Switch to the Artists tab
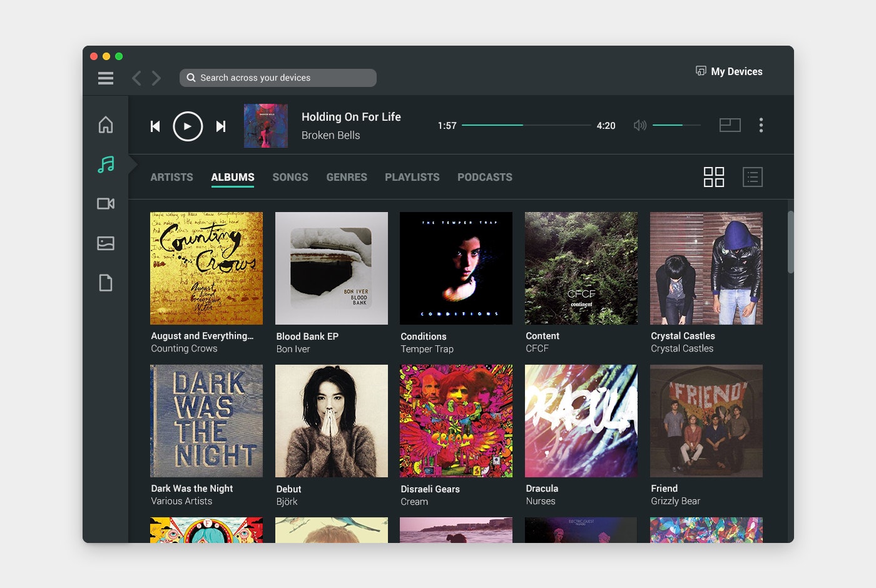876x588 pixels. (171, 177)
